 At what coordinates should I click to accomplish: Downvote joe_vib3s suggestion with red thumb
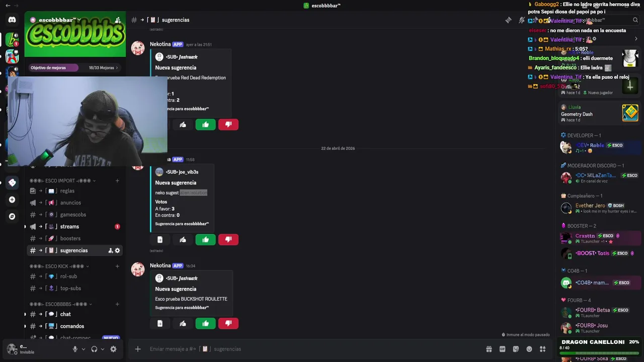tap(228, 240)
